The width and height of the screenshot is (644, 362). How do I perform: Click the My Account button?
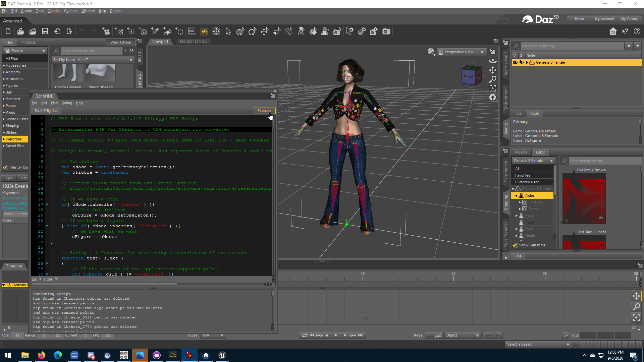(604, 19)
